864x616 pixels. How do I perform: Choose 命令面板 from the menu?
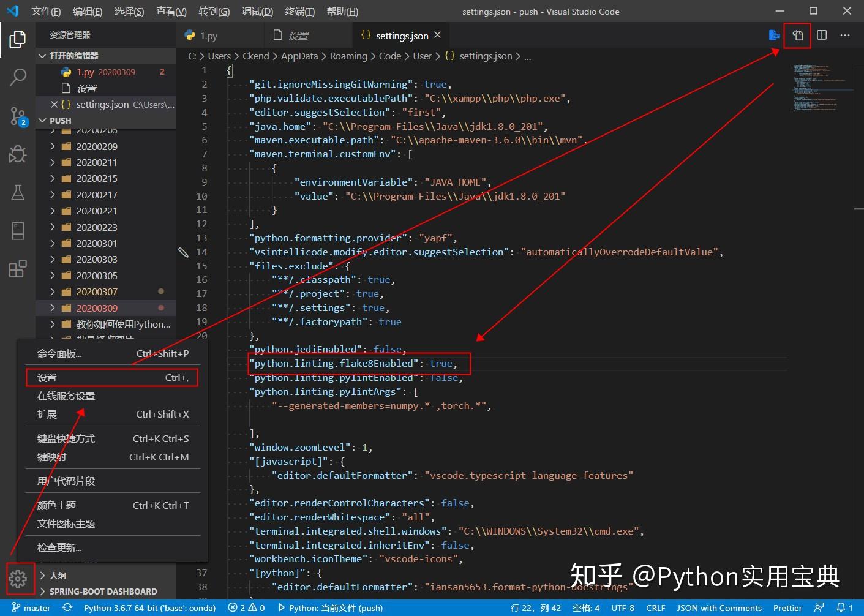59,353
